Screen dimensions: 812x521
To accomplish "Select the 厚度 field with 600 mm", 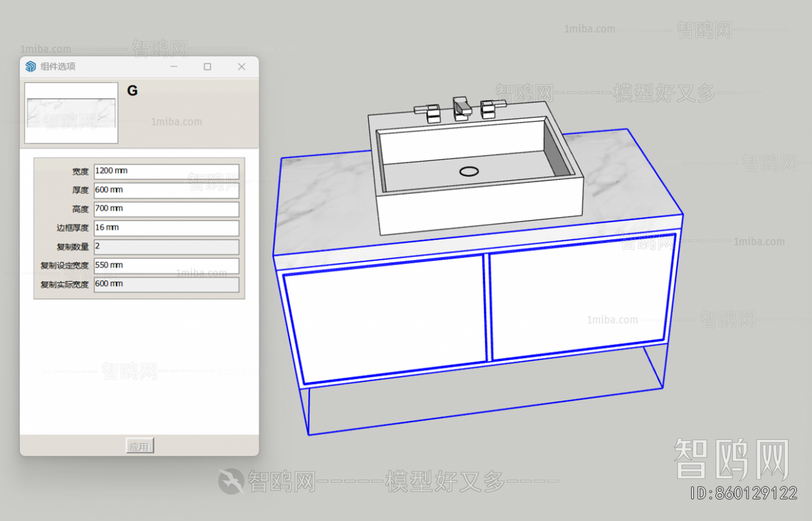I will pyautogui.click(x=166, y=190).
